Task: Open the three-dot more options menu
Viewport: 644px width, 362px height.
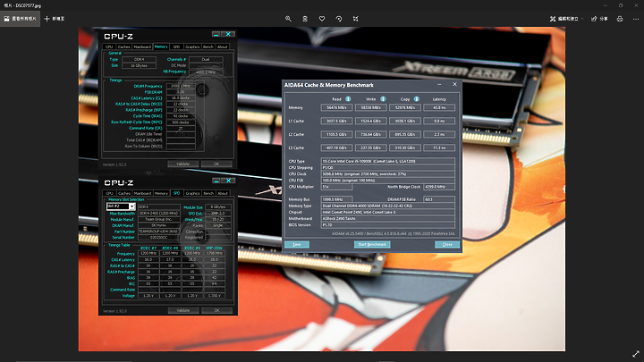Action: coord(636,19)
